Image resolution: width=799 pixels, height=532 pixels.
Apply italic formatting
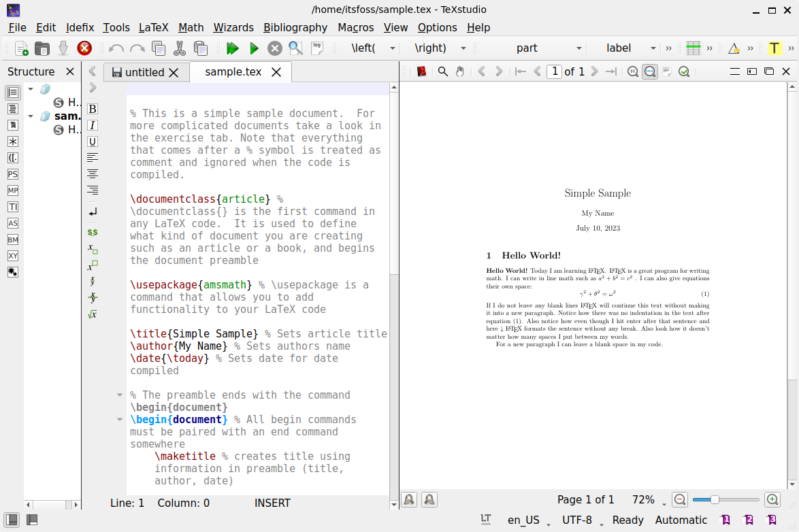tap(92, 124)
